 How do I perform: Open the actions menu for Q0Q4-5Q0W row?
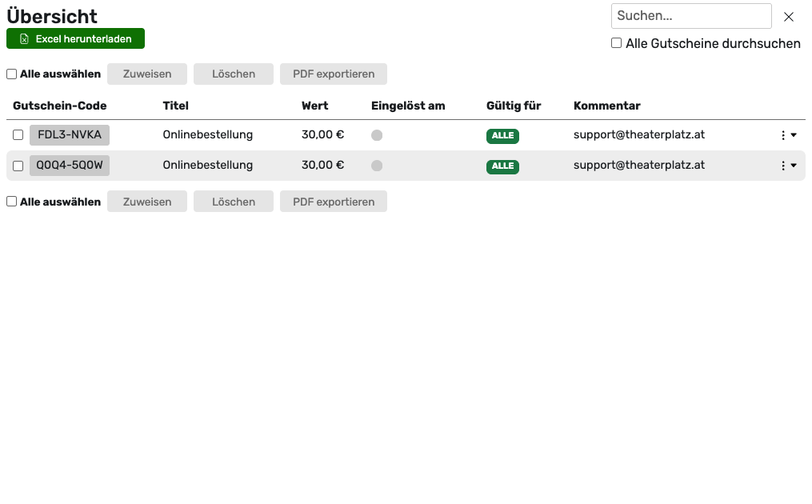[787, 166]
